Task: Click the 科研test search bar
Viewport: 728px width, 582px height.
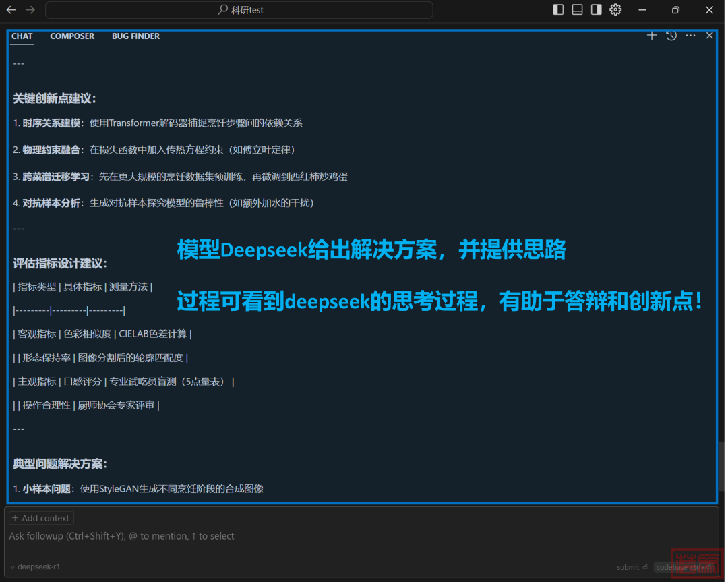Action: click(x=239, y=9)
